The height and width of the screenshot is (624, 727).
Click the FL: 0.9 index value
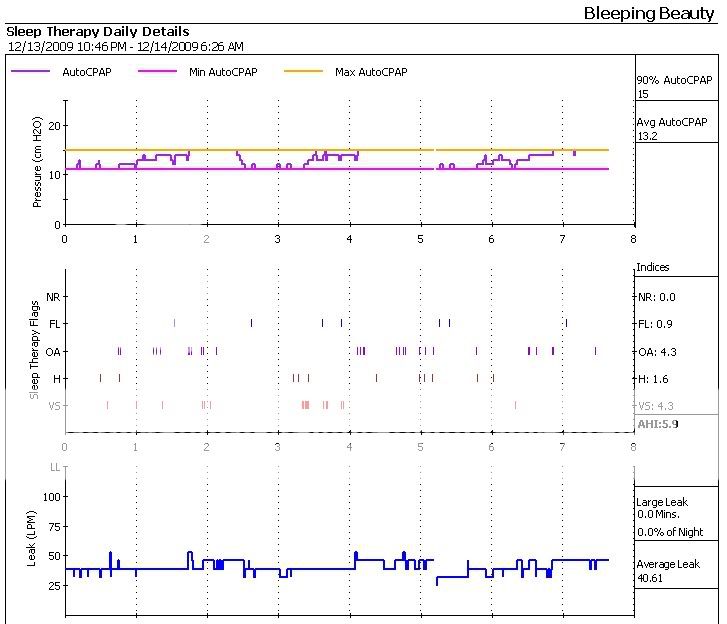click(x=656, y=324)
